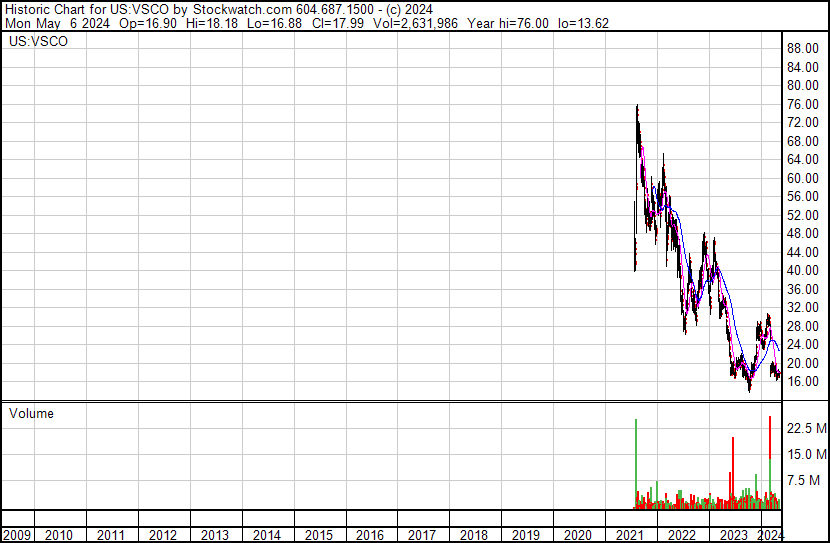Image resolution: width=830 pixels, height=543 pixels.
Task: Click the 76.00 price axis label
Action: click(x=803, y=104)
